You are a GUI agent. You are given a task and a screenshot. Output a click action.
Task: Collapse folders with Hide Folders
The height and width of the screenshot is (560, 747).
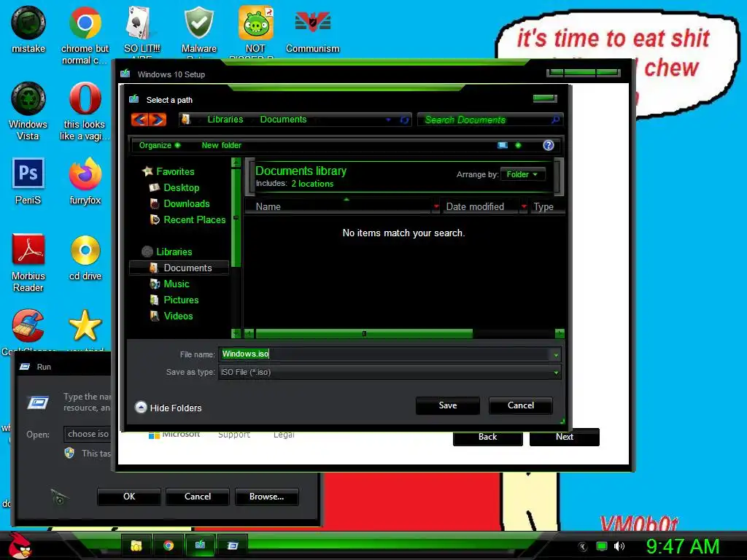click(169, 408)
